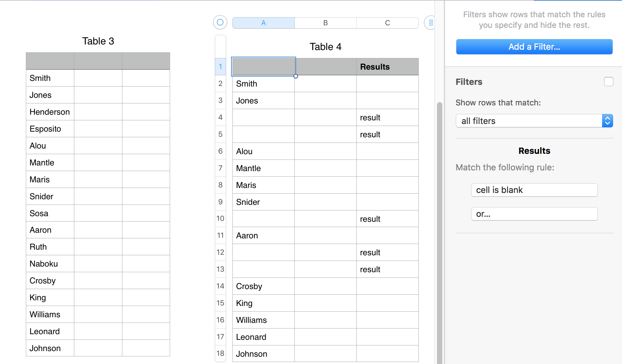
Task: Click the Results header cell in Table 4
Action: point(387,67)
